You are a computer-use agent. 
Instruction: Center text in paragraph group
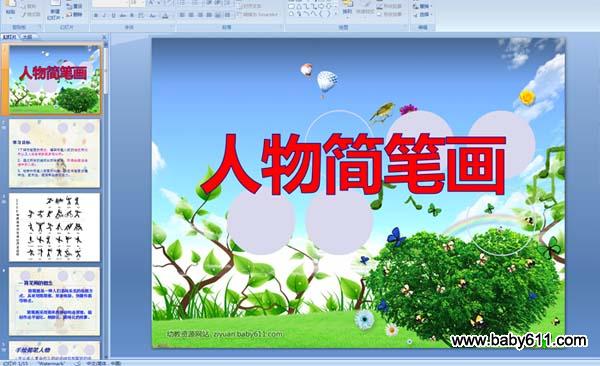(x=191, y=15)
